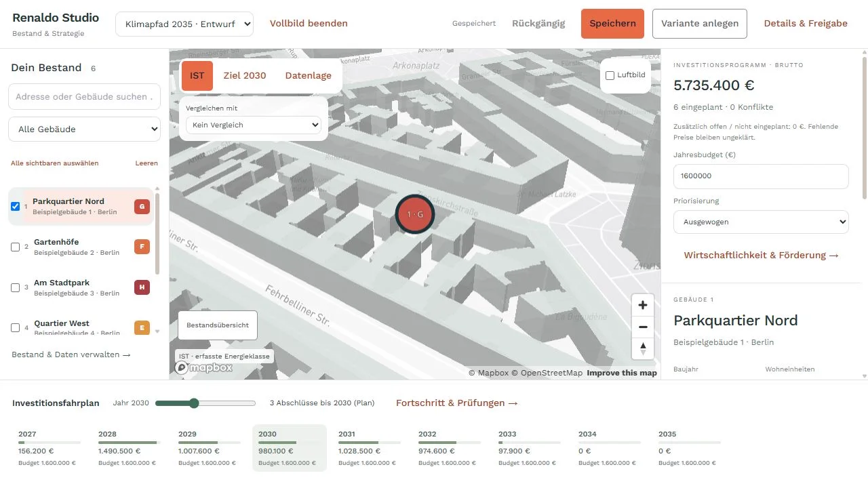The width and height of the screenshot is (868, 488).
Task: Select the 2033 year card in Investitionsfahrplan
Action: click(530, 448)
